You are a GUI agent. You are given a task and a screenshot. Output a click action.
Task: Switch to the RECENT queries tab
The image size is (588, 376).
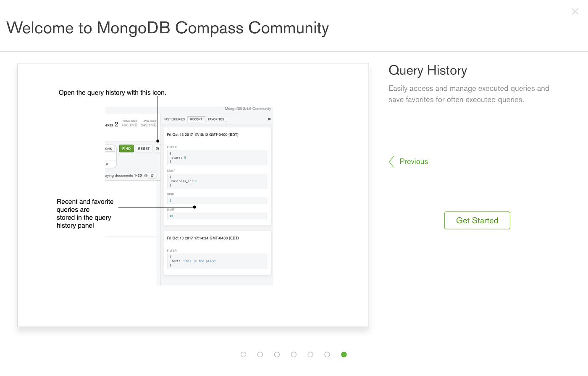click(196, 119)
